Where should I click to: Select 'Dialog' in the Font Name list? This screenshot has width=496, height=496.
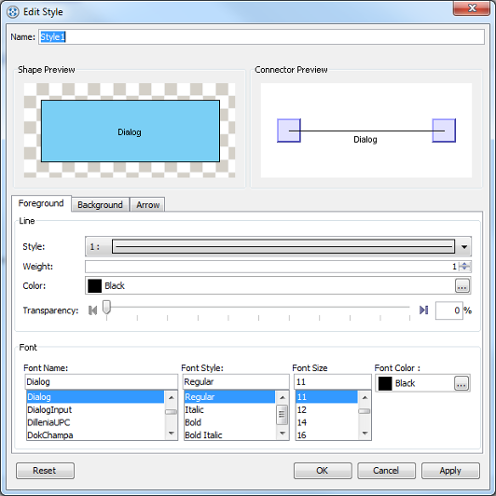(x=95, y=397)
